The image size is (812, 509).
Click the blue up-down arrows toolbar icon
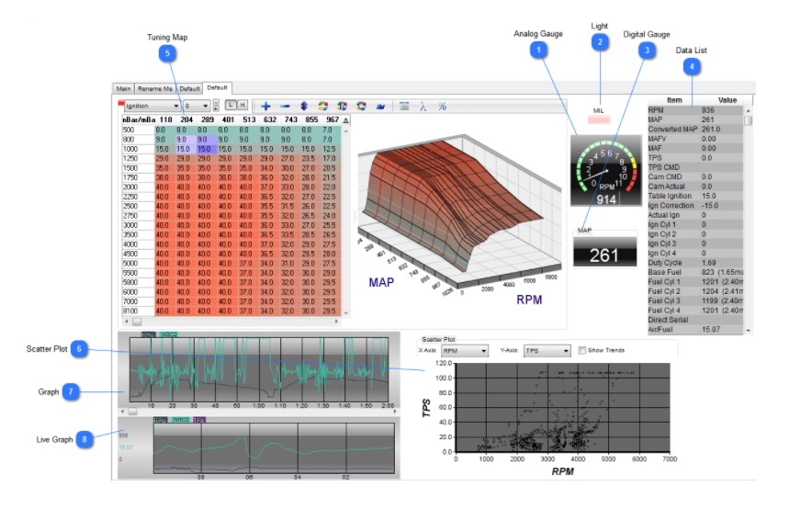[x=304, y=107]
